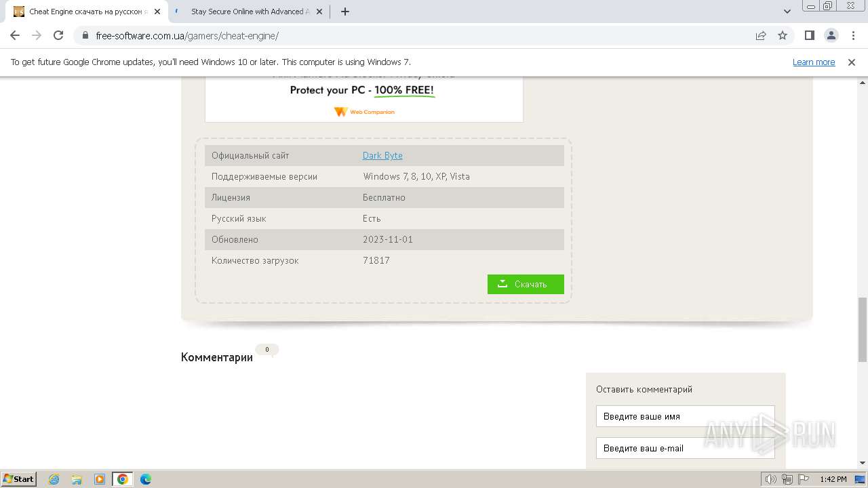Open the Chrome three-dot menu
The width and height of the screenshot is (868, 488).
point(852,36)
